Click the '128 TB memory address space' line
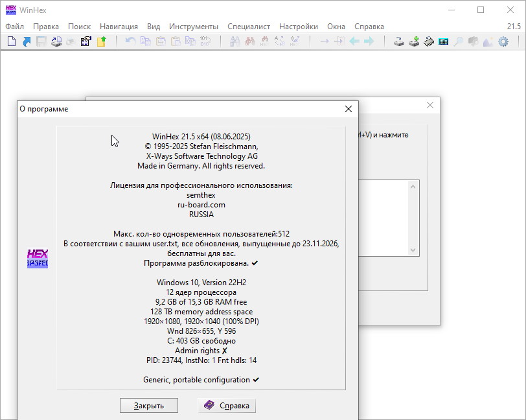Screen dimensions: 526x420 coord(201,312)
